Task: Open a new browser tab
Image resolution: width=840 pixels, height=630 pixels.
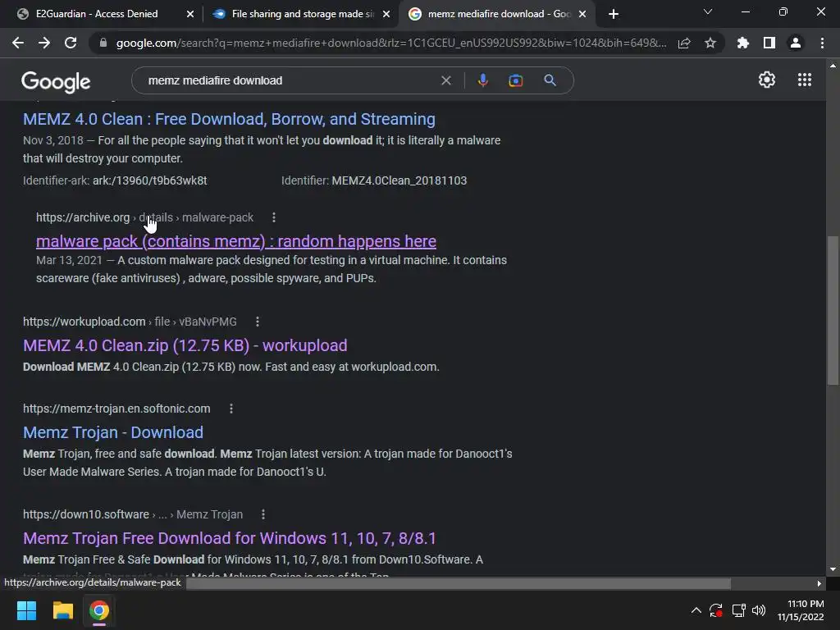Action: (x=614, y=14)
